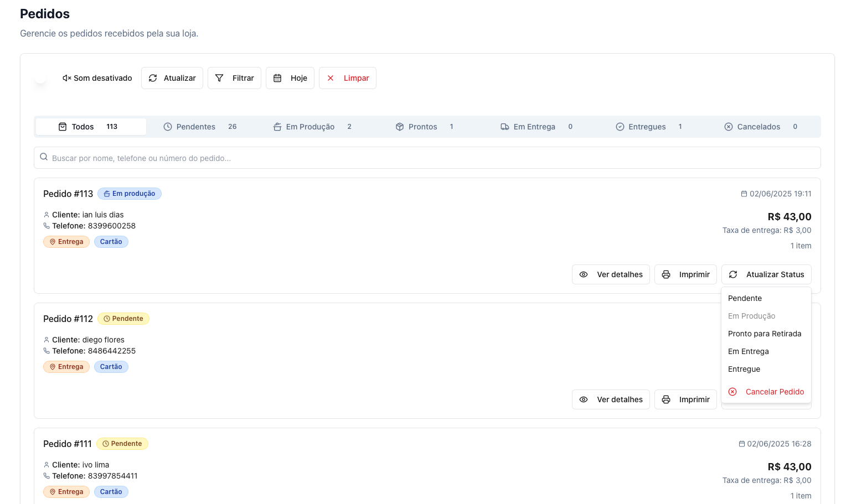Click the muted speaker icon
Screen dimensions: 841x504
click(66, 78)
